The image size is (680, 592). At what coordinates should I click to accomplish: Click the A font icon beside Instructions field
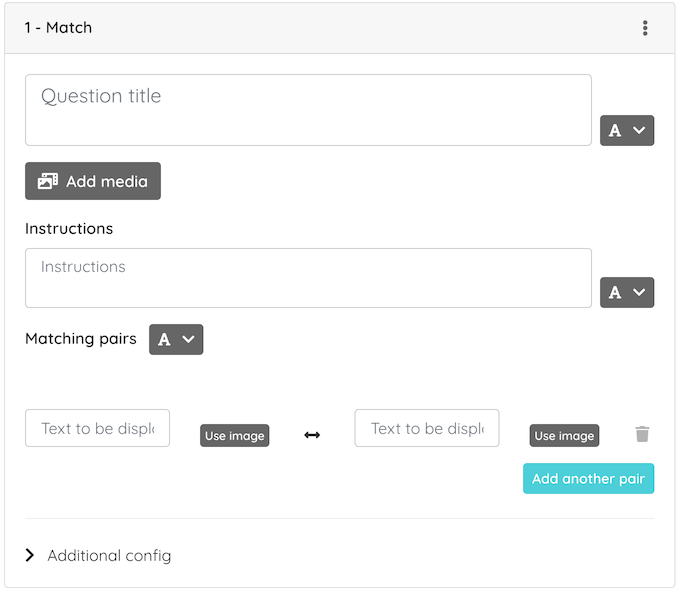tap(615, 292)
